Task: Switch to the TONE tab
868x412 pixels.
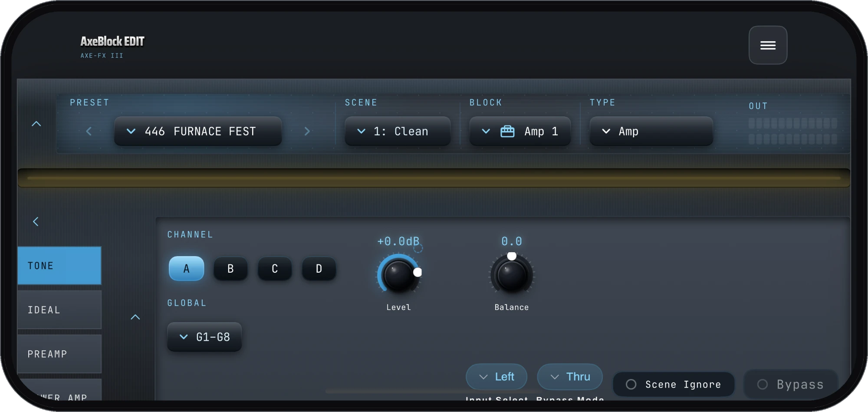Action: [x=59, y=266]
